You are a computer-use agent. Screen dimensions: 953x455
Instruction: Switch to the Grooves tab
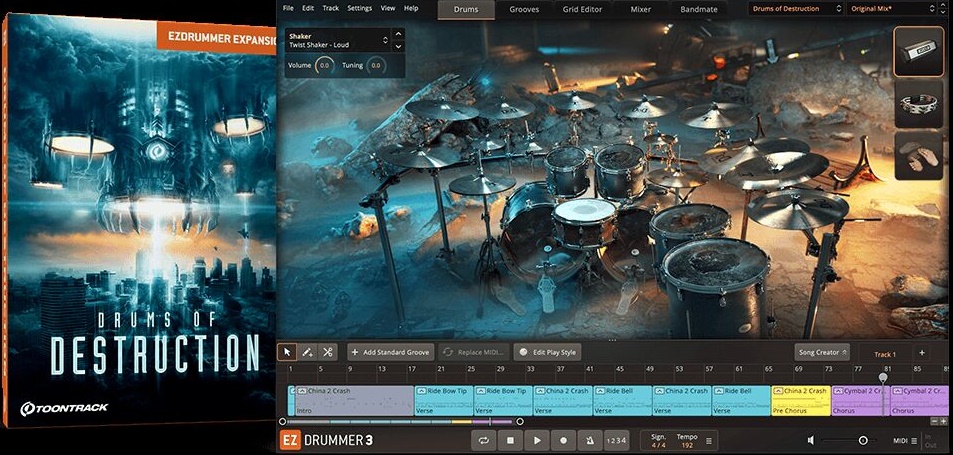coord(524,10)
